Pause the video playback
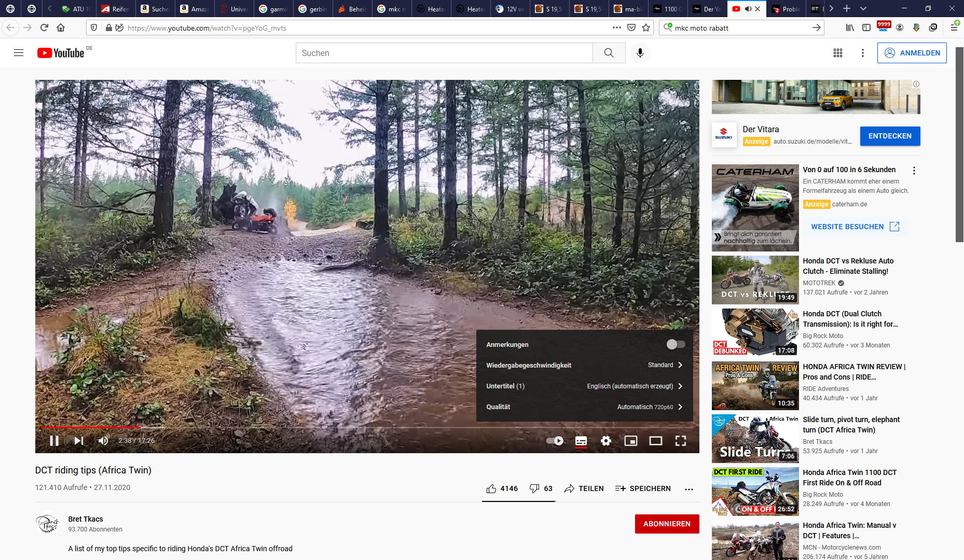 (54, 441)
